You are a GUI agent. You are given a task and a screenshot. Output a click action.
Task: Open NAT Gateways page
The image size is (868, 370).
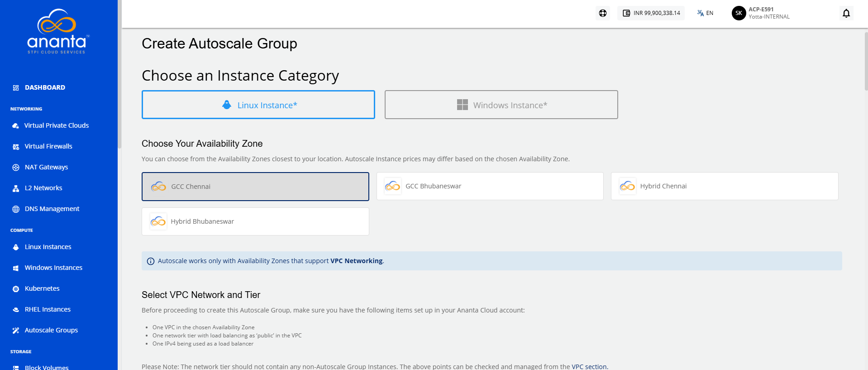click(46, 167)
